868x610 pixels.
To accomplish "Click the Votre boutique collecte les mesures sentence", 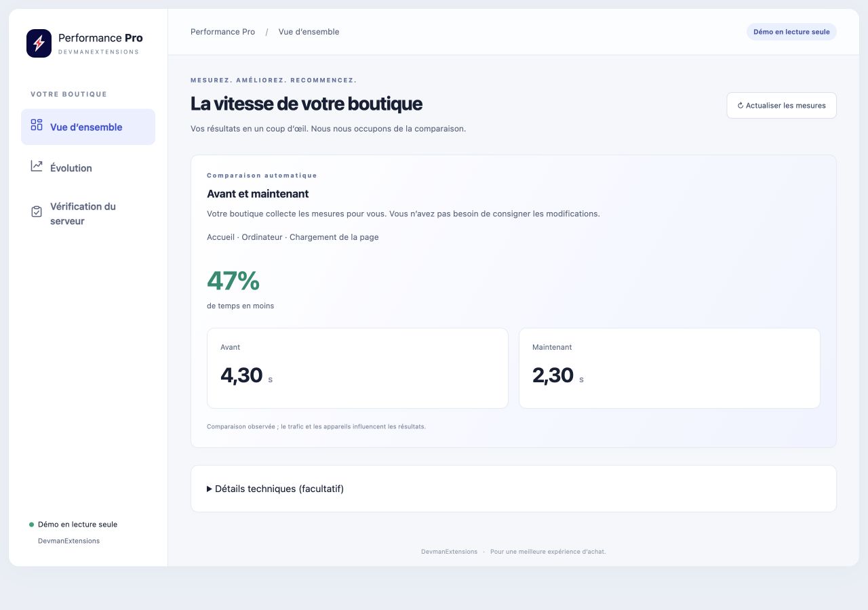I will [x=403, y=214].
